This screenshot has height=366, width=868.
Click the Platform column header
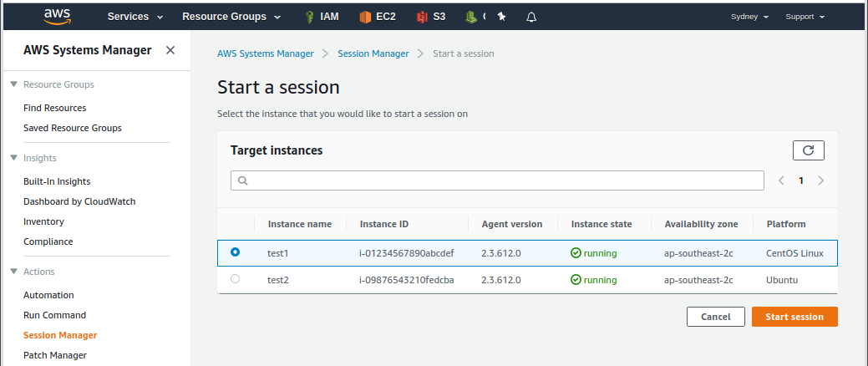[x=786, y=224]
